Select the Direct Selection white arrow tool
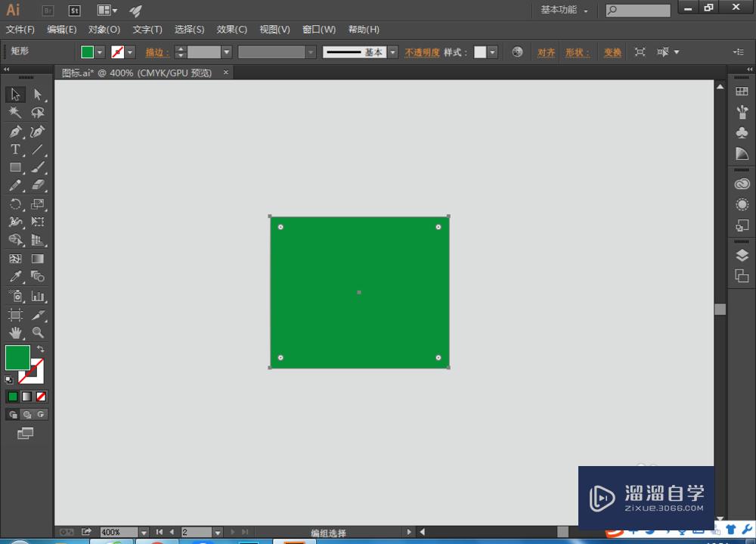This screenshot has height=544, width=756. click(x=38, y=95)
